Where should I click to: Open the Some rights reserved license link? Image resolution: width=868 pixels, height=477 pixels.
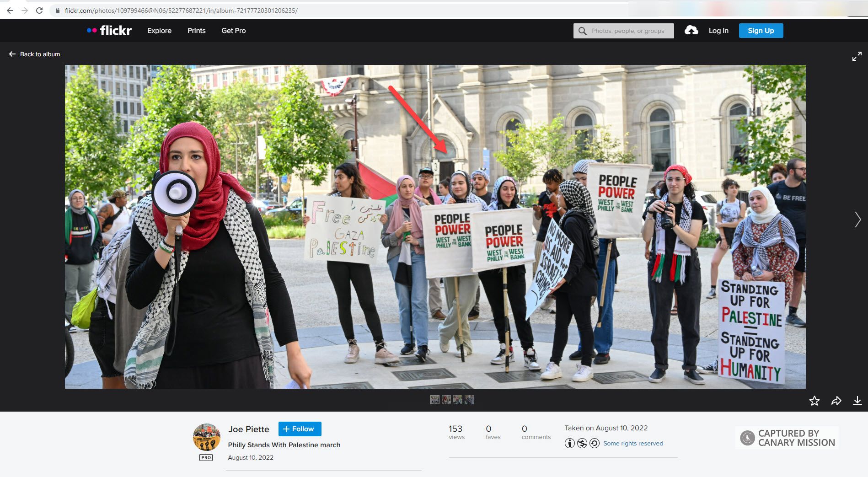click(633, 443)
